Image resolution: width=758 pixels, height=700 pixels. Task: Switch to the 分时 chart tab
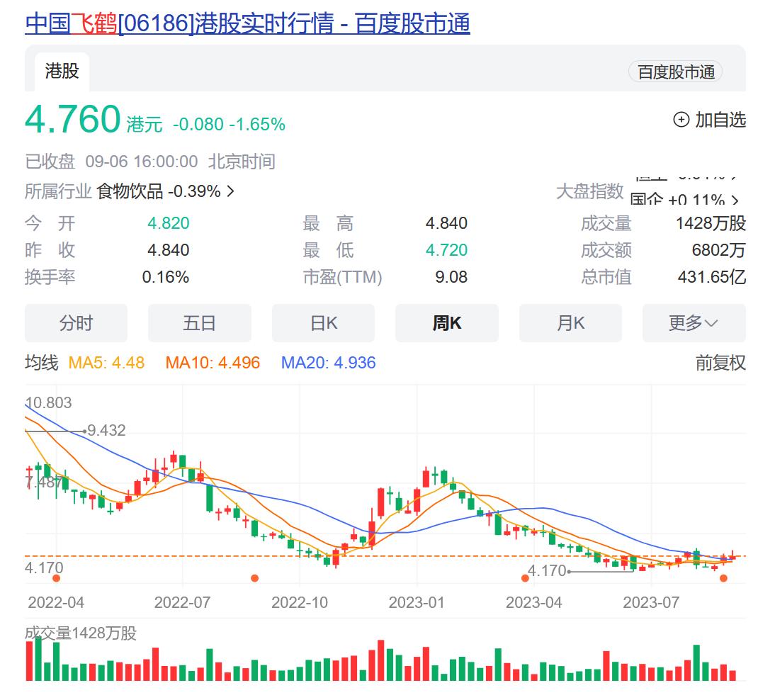pyautogui.click(x=76, y=323)
